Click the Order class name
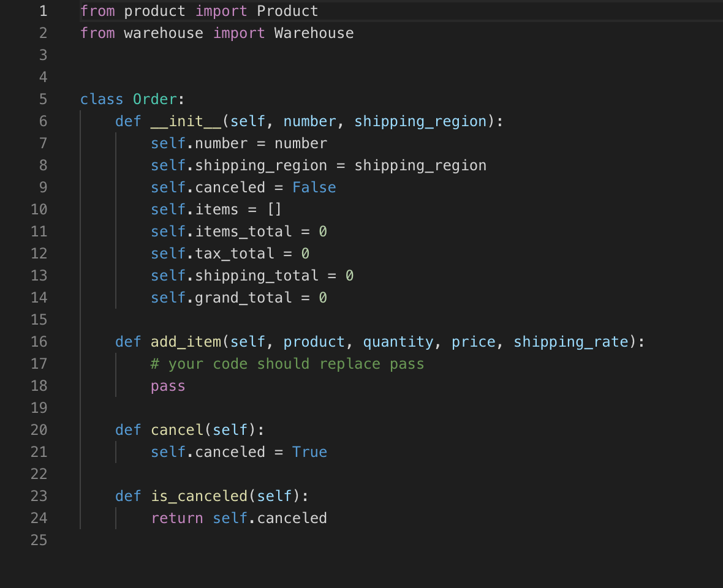 pos(154,99)
